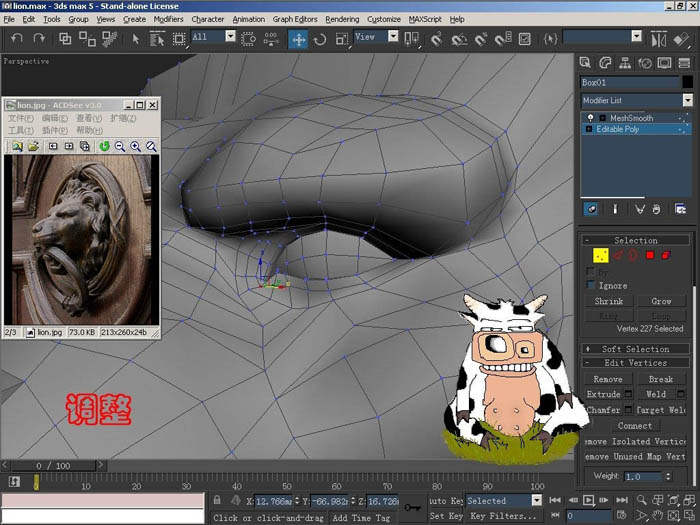Click the Shrink selection button
Screen dimensions: 700x525
point(608,301)
